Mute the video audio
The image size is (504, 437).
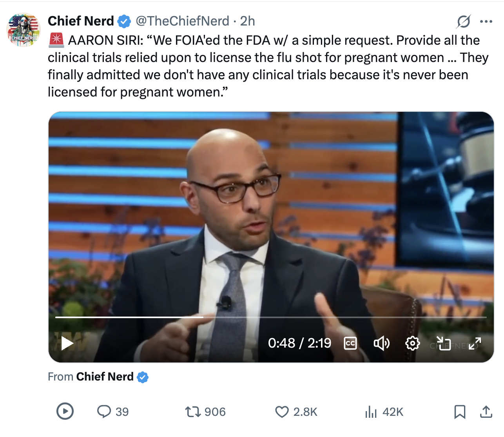(x=381, y=343)
